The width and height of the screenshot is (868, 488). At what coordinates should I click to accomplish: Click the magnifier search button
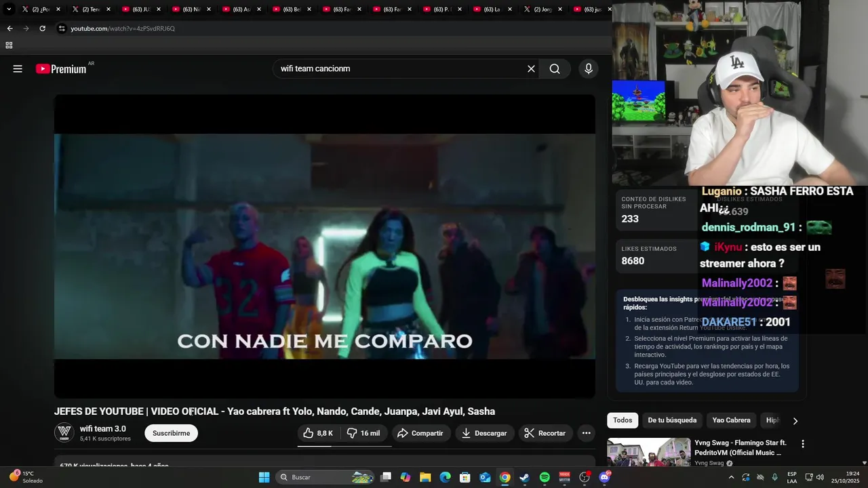555,68
